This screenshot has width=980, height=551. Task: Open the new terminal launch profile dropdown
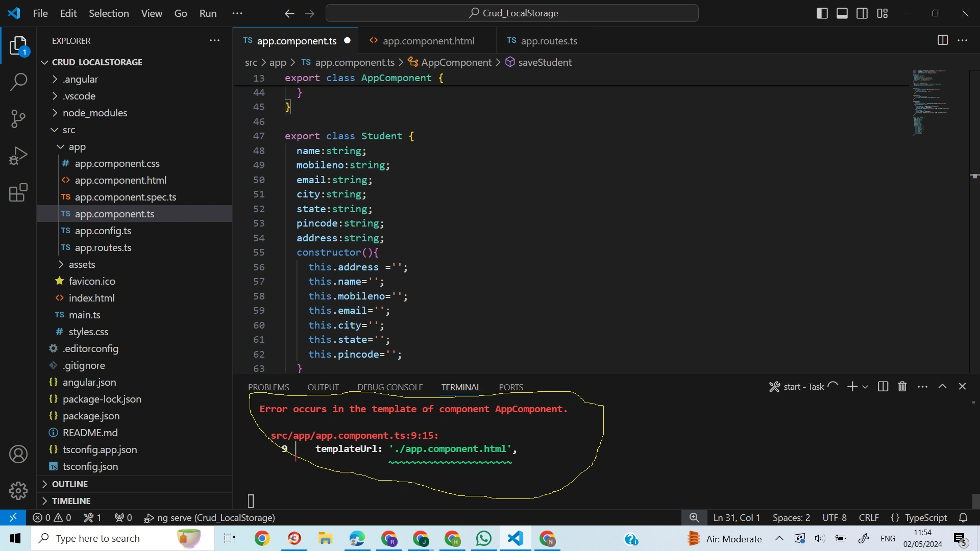[x=865, y=387]
